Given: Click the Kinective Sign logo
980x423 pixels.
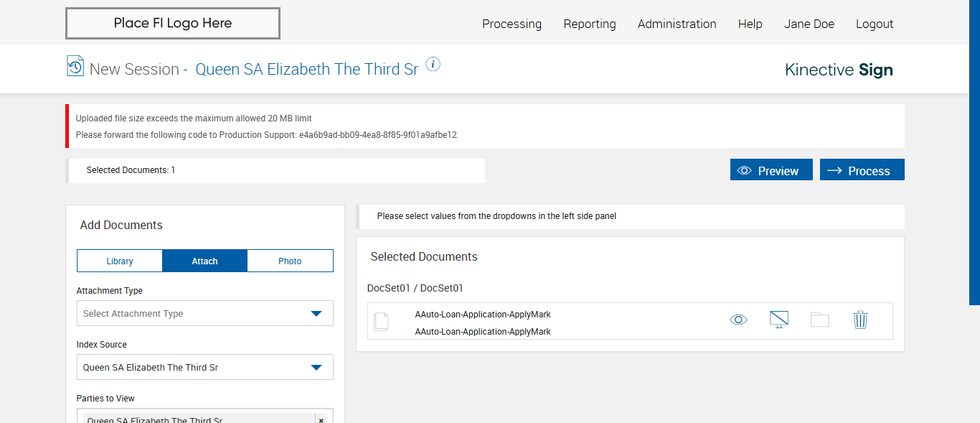Looking at the screenshot, I should pos(839,70).
